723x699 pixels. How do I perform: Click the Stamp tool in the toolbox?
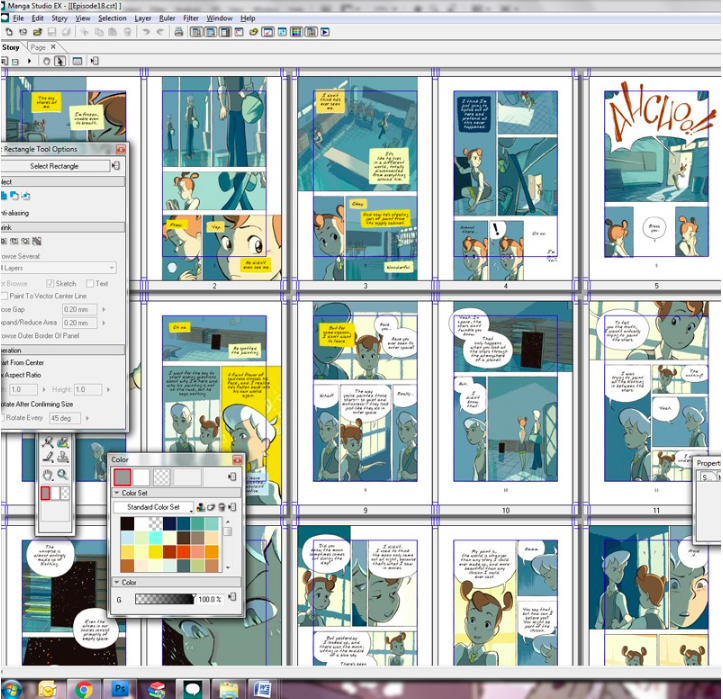point(63,458)
